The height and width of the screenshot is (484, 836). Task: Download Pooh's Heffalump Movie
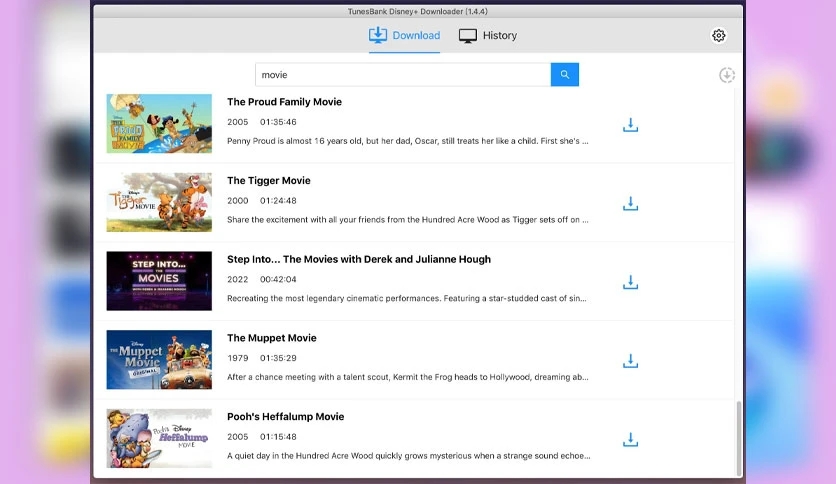click(630, 440)
